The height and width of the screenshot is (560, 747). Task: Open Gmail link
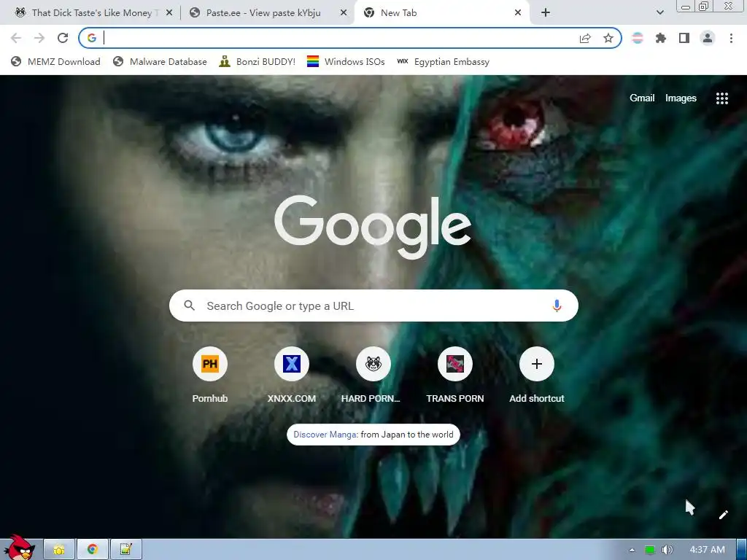click(x=642, y=98)
